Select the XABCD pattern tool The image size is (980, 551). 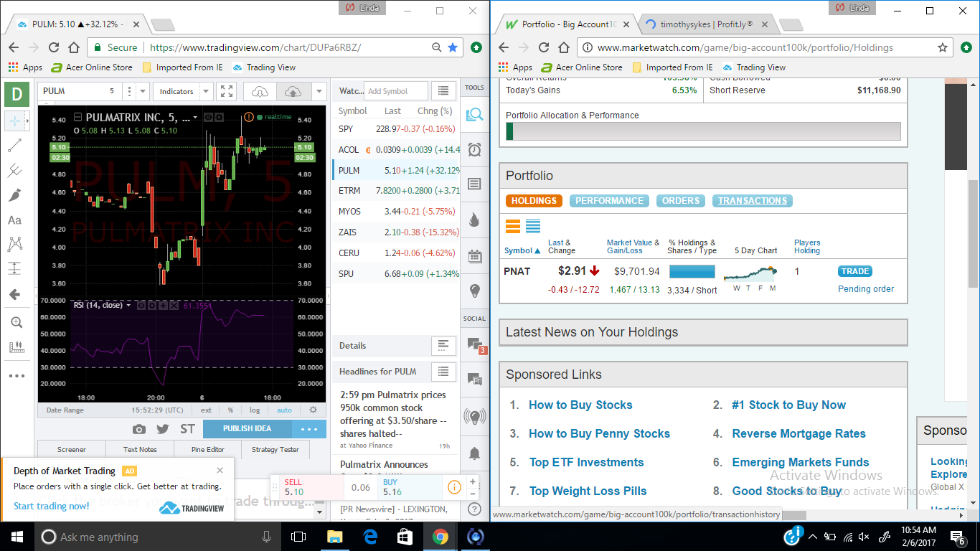[14, 245]
